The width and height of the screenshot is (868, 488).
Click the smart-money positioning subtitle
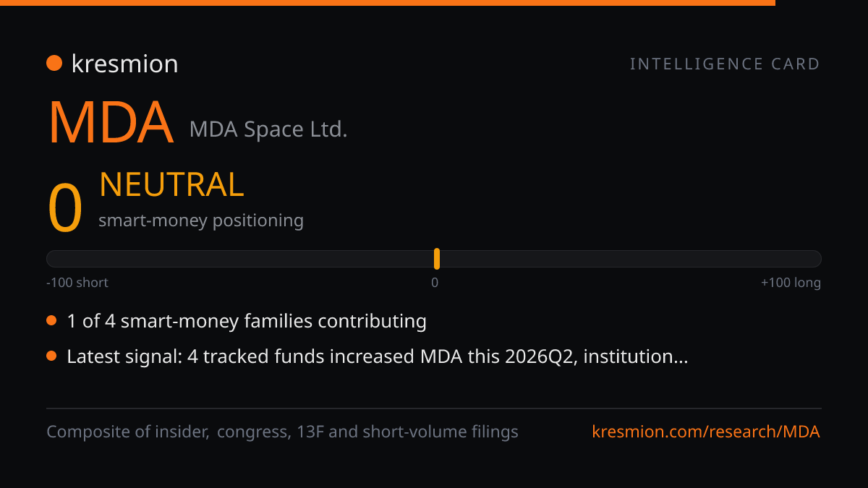point(201,221)
